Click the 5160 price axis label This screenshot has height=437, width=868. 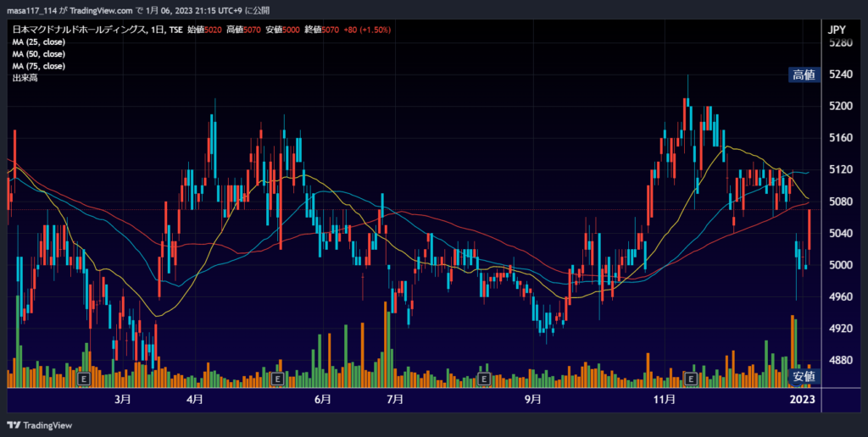click(841, 138)
